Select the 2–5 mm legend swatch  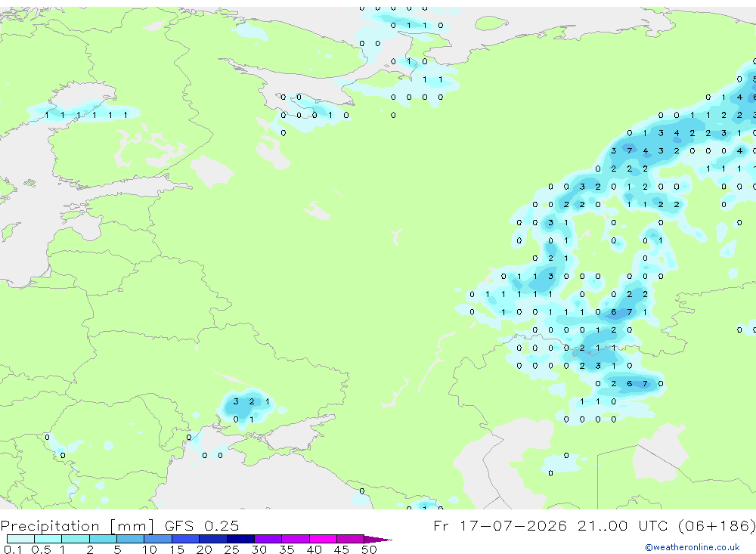pyautogui.click(x=103, y=539)
